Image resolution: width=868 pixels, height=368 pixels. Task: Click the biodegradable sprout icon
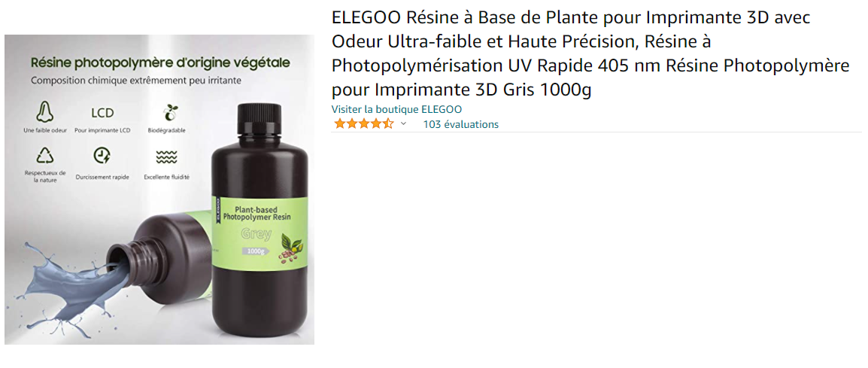170,112
